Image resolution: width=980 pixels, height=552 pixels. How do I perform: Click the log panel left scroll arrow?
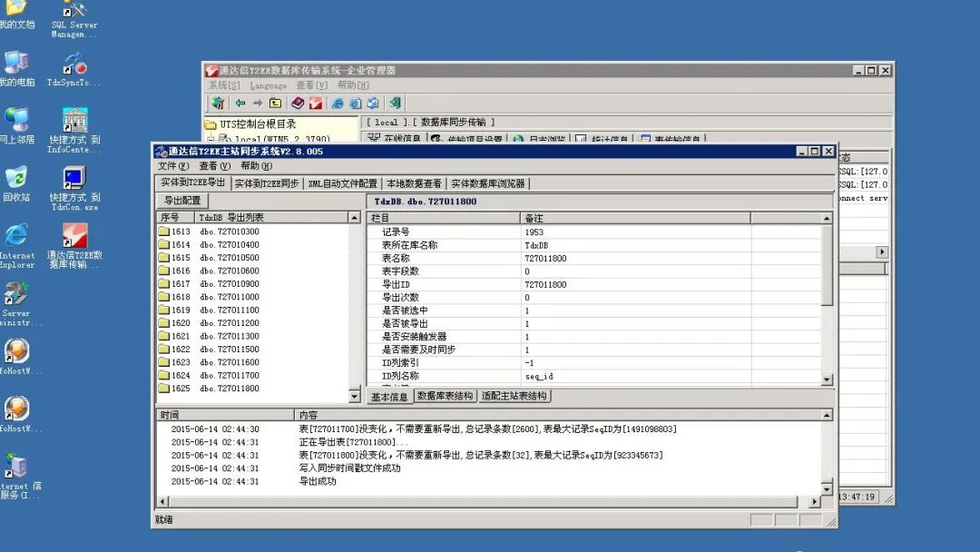pos(162,502)
